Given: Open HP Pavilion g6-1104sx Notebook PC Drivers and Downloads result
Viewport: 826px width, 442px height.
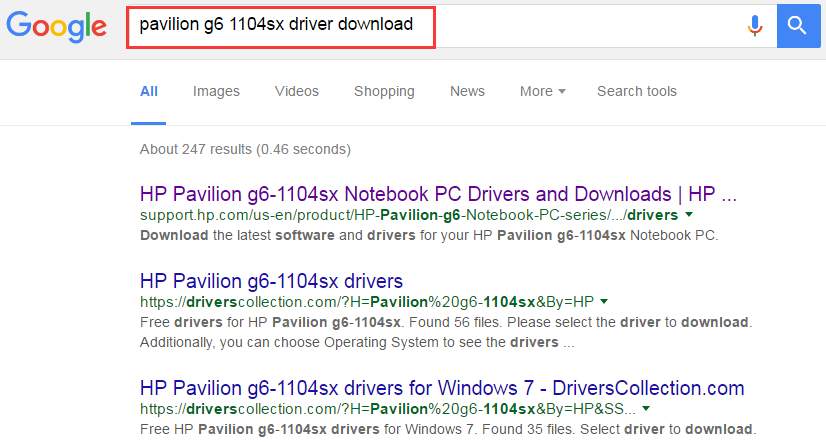Looking at the screenshot, I should point(438,194).
